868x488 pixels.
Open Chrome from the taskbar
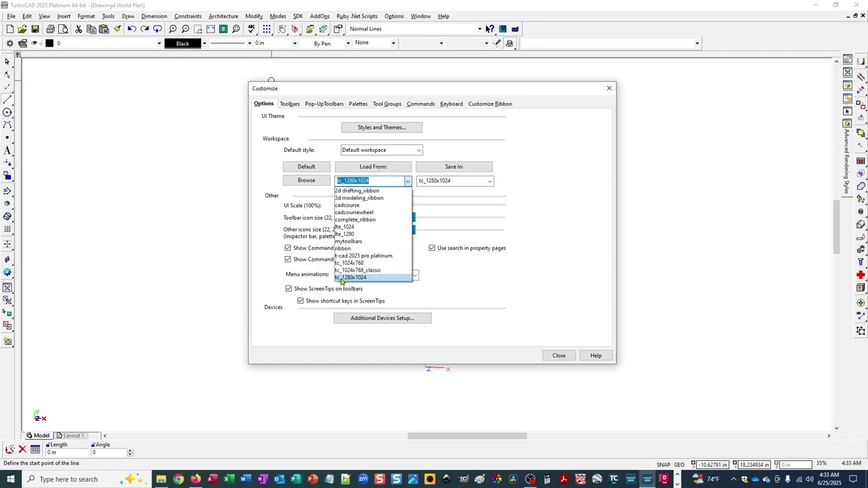pyautogui.click(x=178, y=479)
